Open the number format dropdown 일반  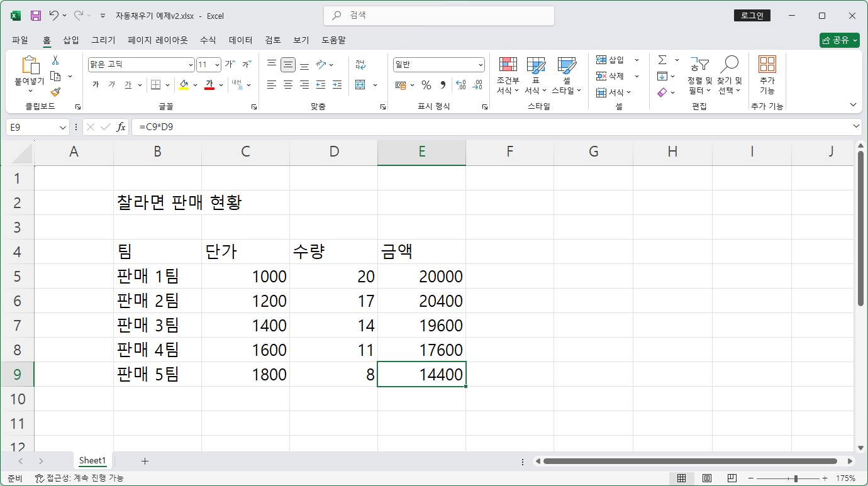click(481, 65)
